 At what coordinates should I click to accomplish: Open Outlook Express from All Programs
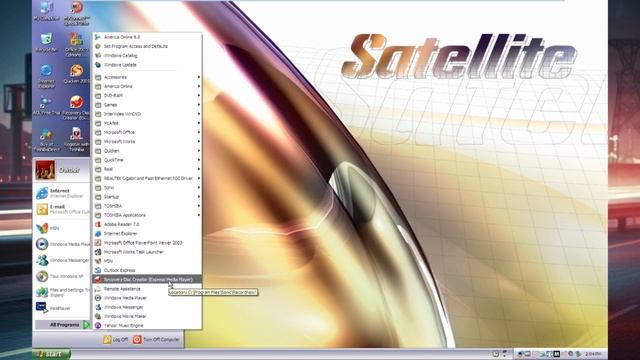point(147,270)
